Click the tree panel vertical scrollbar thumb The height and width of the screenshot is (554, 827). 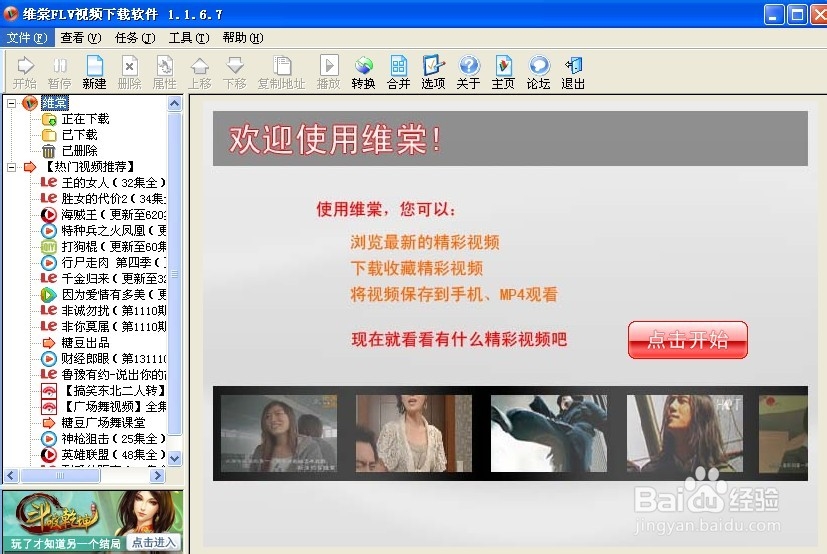[175, 273]
